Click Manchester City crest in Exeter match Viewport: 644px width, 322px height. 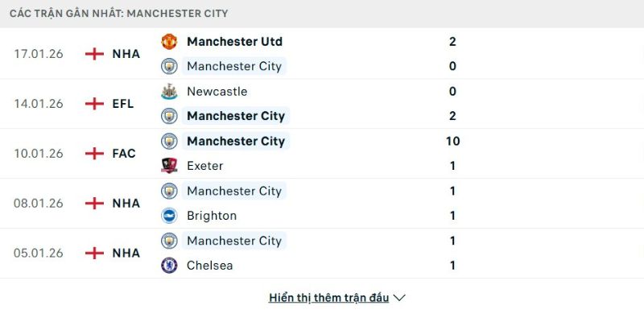coord(169,141)
